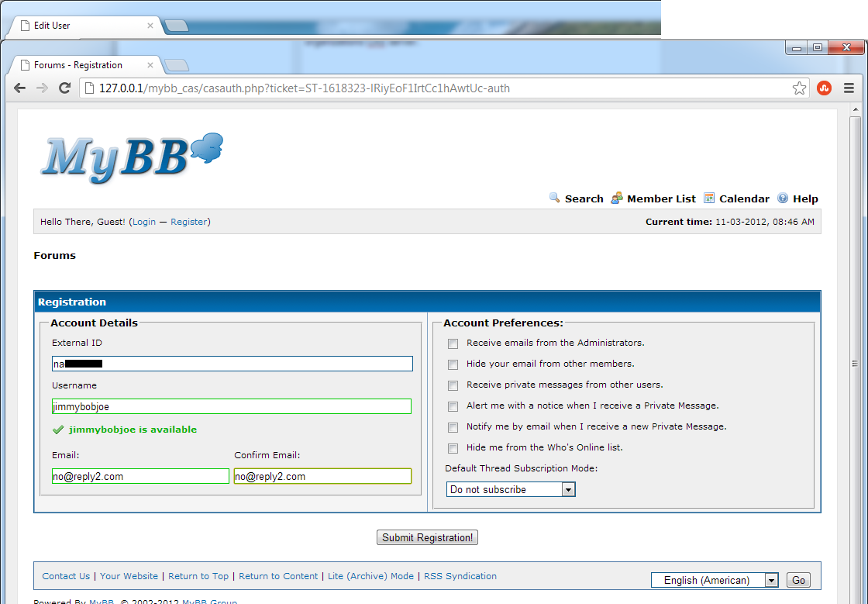
Task: Open RSS Syndication link
Action: click(x=460, y=576)
